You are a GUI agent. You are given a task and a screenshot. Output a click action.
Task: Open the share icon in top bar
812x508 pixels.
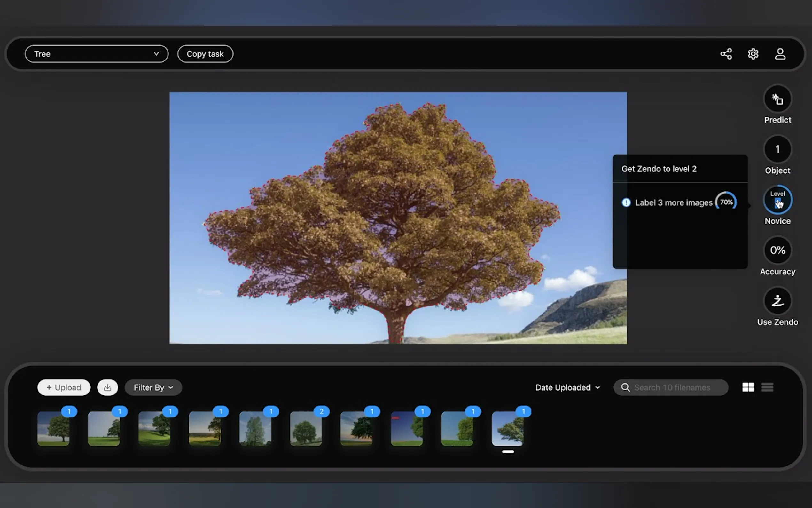tap(726, 54)
